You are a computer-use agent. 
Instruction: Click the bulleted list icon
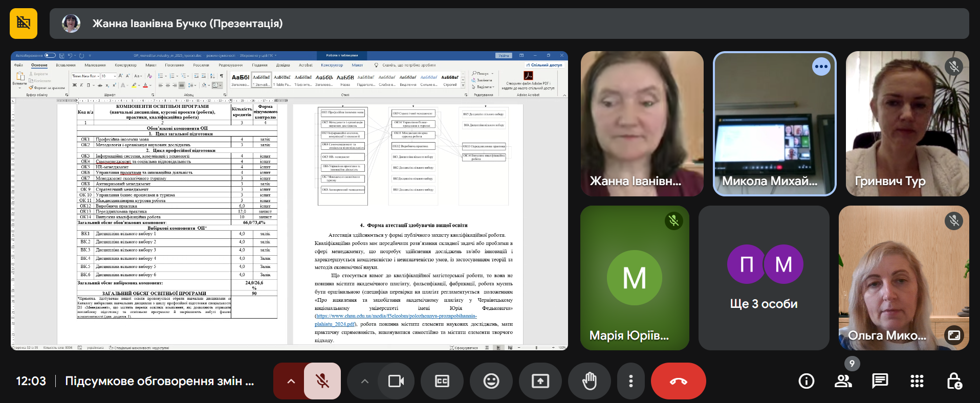coord(161,76)
